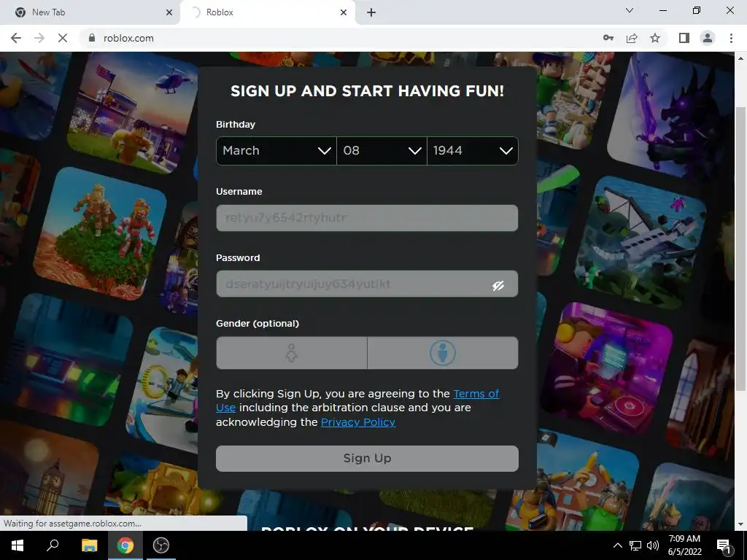Switch to the New Tab tab
The width and height of the screenshot is (747, 560).
90,12
